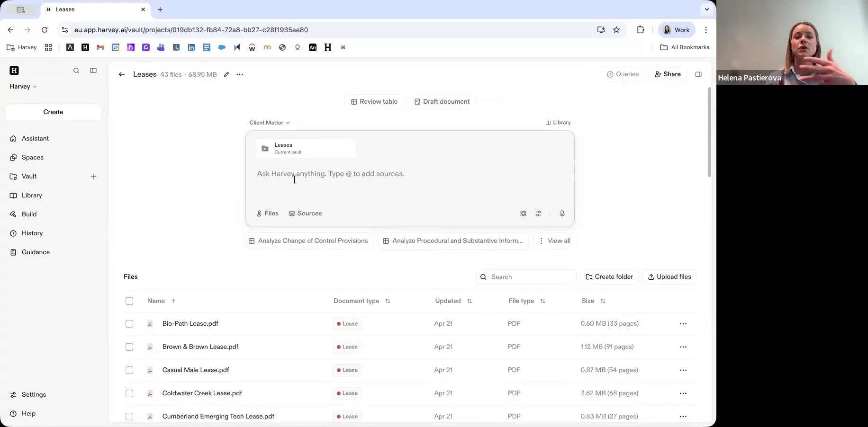Activate the microphone dictation icon
This screenshot has width=868, height=427.
click(x=562, y=213)
